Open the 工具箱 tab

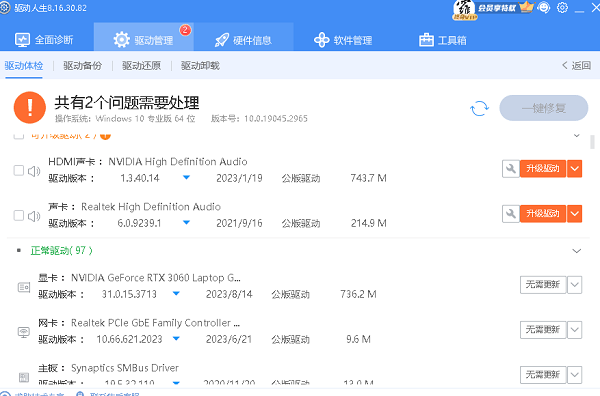443,40
